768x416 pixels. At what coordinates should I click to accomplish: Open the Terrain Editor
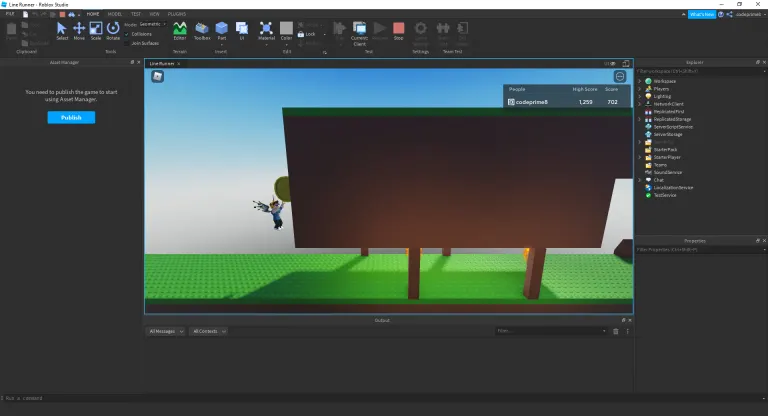point(180,30)
